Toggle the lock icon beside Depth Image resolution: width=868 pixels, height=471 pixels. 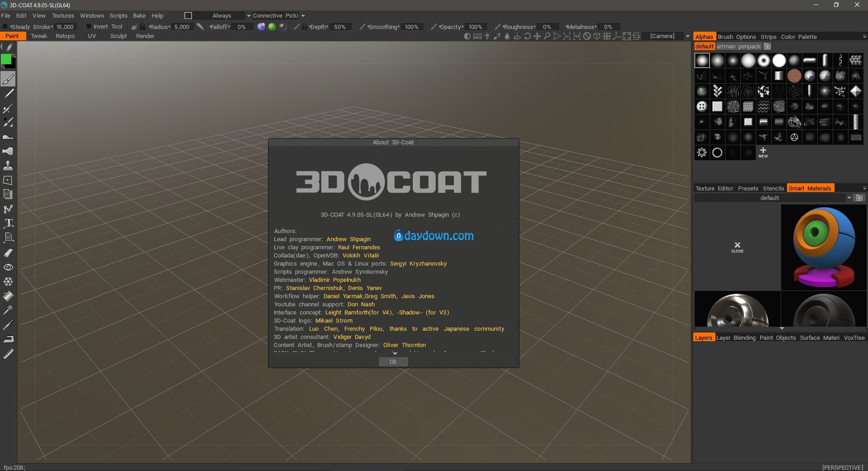point(305,27)
